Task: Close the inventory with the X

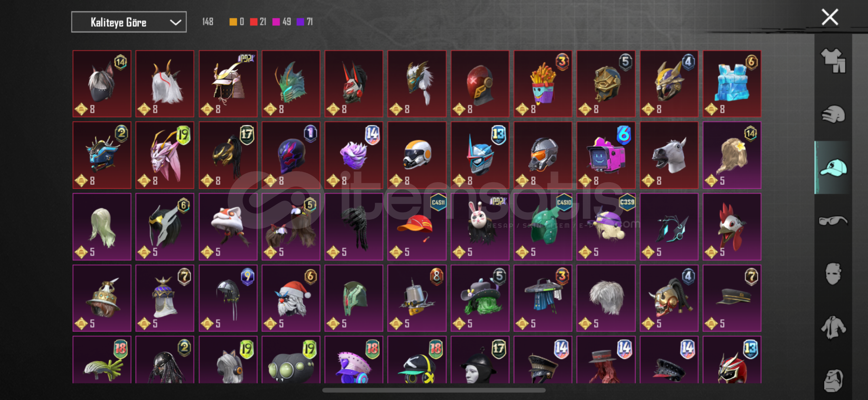Action: click(830, 17)
